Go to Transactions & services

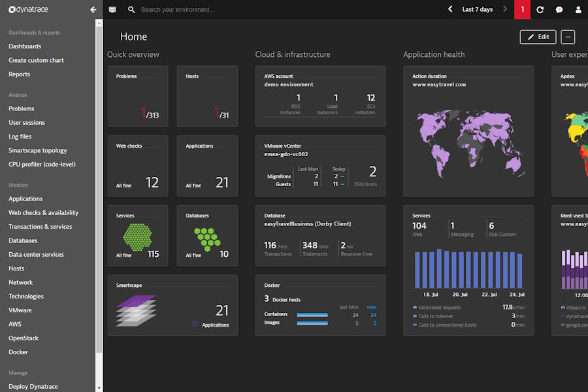click(40, 226)
